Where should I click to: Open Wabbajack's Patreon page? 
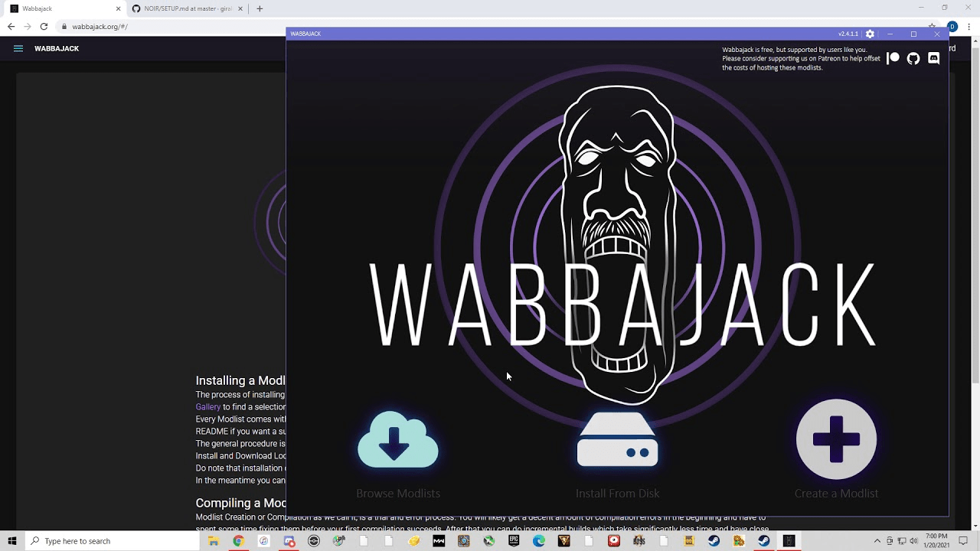893,58
